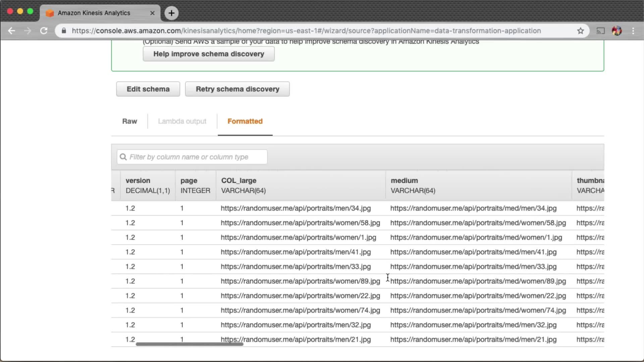Screen dimensions: 644x362
Task: Click the cast screen icon
Action: coord(600,31)
